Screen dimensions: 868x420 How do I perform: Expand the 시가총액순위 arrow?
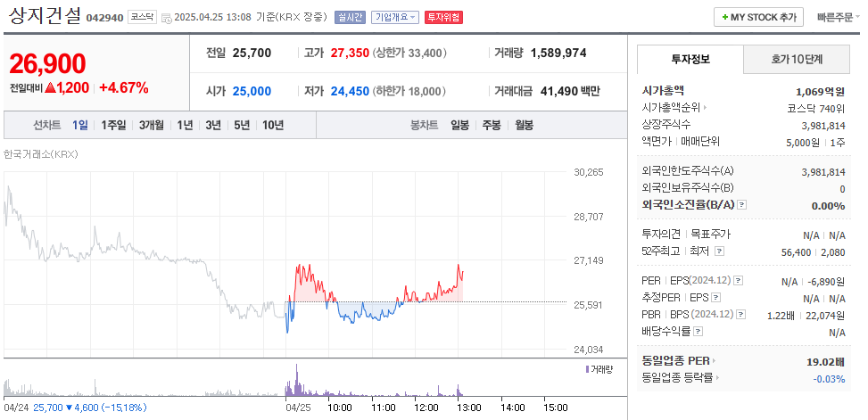[705, 108]
